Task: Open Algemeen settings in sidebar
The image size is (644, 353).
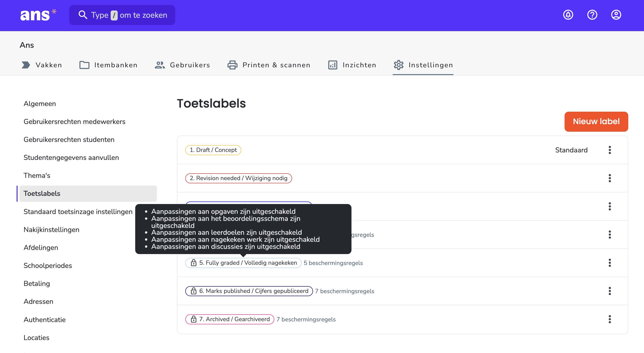Action: [40, 104]
